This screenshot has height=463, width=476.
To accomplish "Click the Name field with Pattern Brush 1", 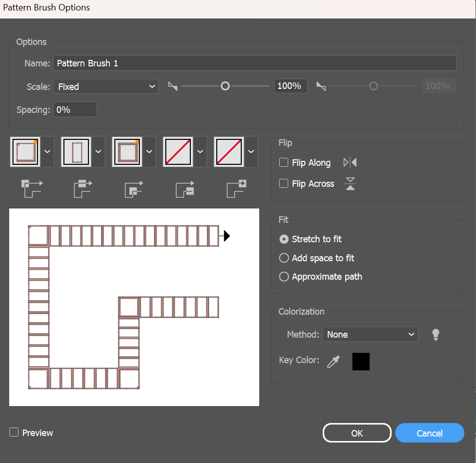I will click(x=254, y=63).
